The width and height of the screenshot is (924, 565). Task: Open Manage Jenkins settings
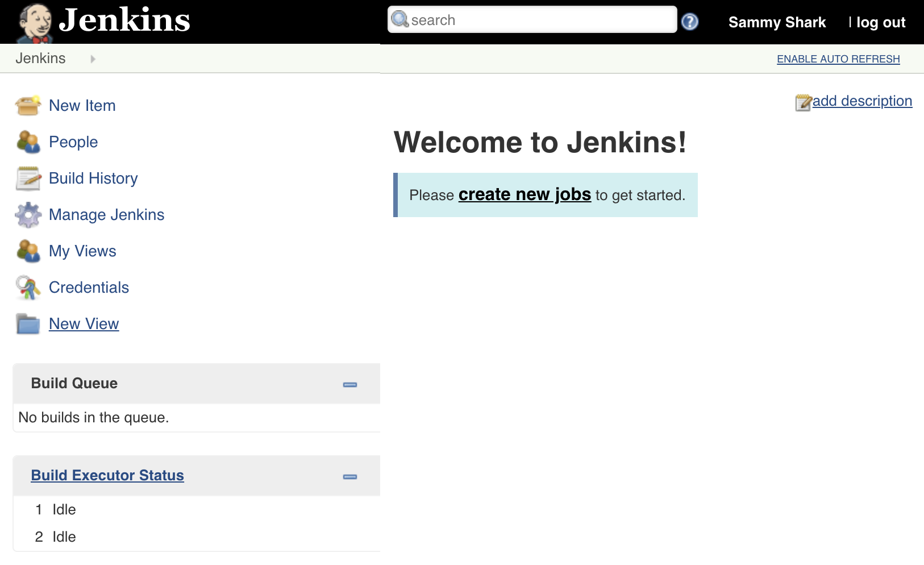(107, 215)
